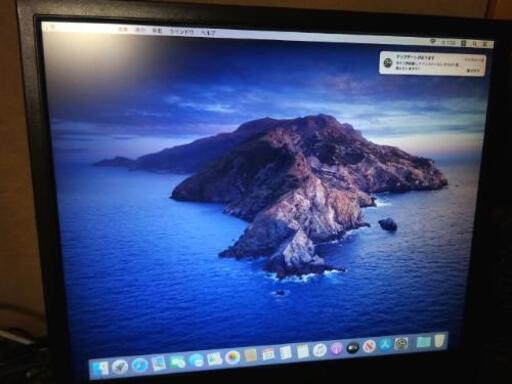Open the Trash at Dock's end
512x384 pixels.
click(x=440, y=341)
